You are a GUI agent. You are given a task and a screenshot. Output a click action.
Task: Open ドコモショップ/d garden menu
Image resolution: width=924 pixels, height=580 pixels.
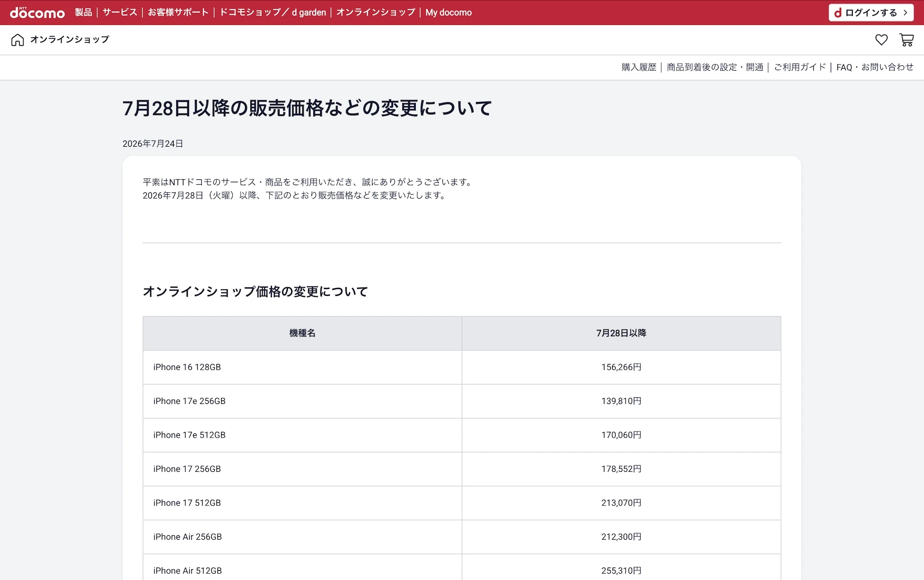pyautogui.click(x=273, y=13)
